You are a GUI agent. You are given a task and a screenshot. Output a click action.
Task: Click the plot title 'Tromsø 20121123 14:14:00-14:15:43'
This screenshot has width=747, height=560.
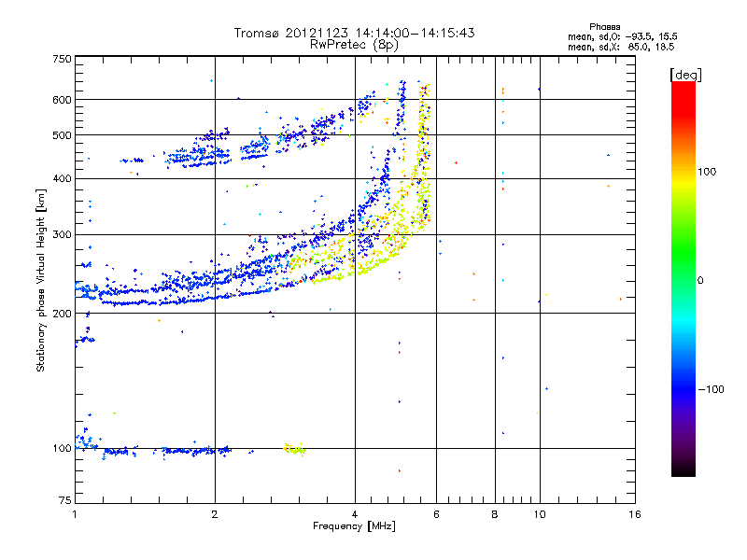[x=354, y=33]
